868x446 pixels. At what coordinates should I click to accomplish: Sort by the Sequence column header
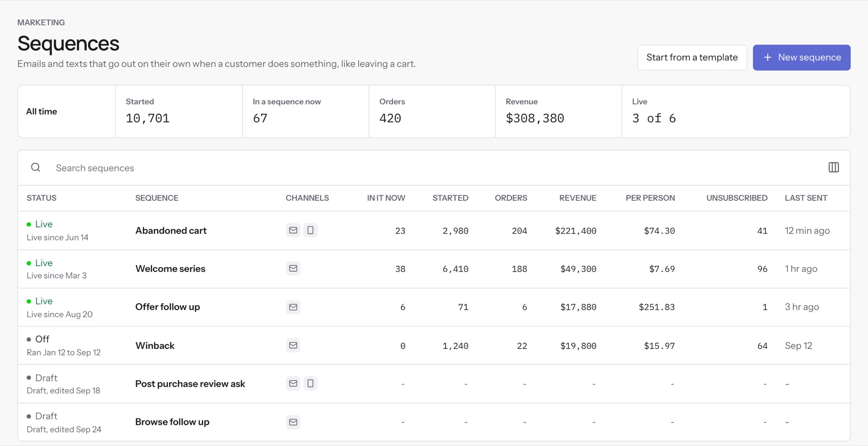[157, 198]
